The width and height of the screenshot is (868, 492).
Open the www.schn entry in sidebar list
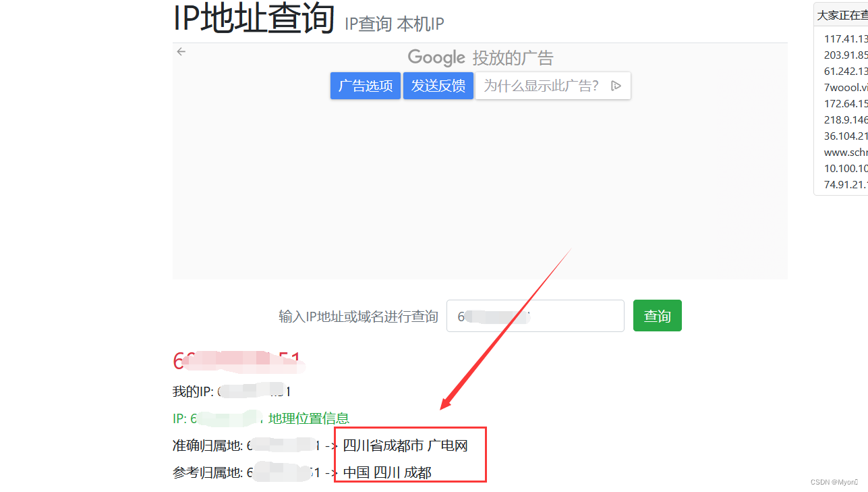coord(846,153)
